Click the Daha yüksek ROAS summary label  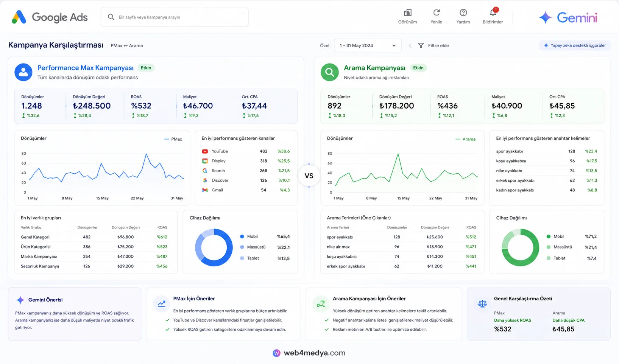[513, 320]
